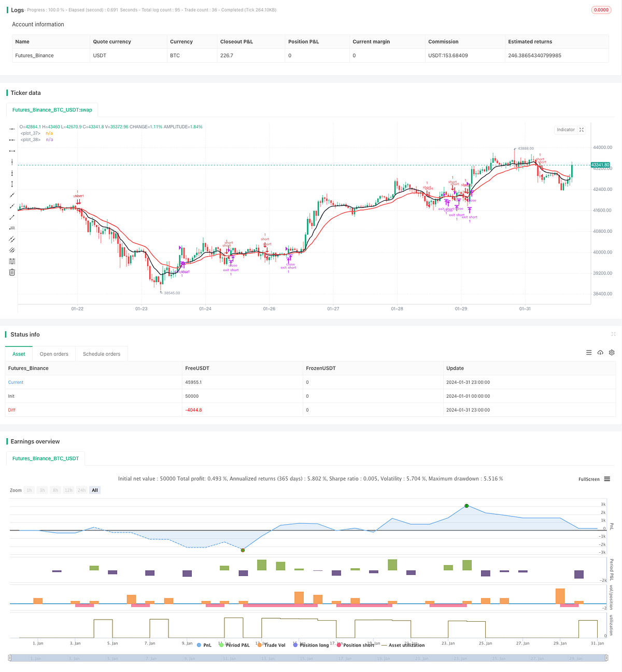Click the trash icon to clear chart drawings
622x672 pixels.
coord(11,271)
